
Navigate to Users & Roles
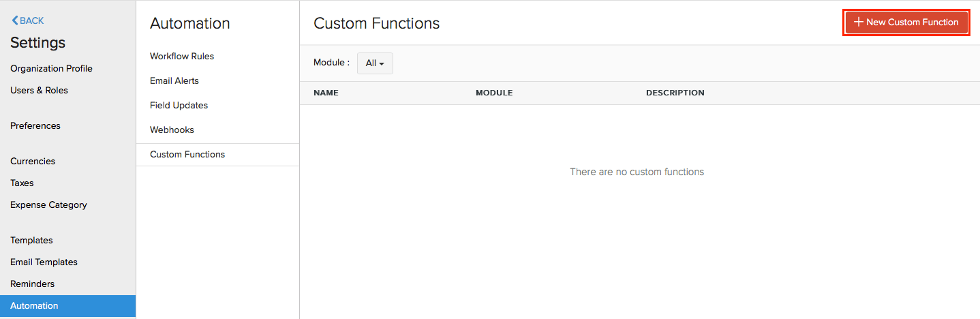[x=39, y=90]
